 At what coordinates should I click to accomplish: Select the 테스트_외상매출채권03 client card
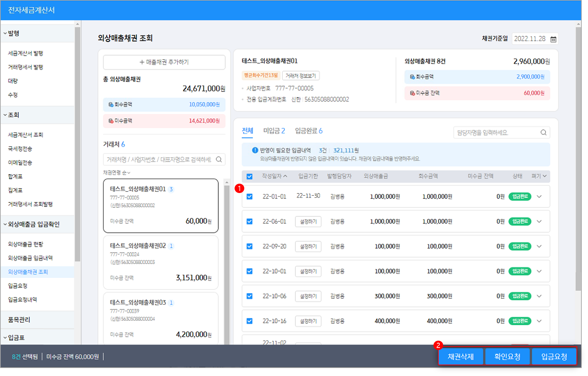click(161, 319)
